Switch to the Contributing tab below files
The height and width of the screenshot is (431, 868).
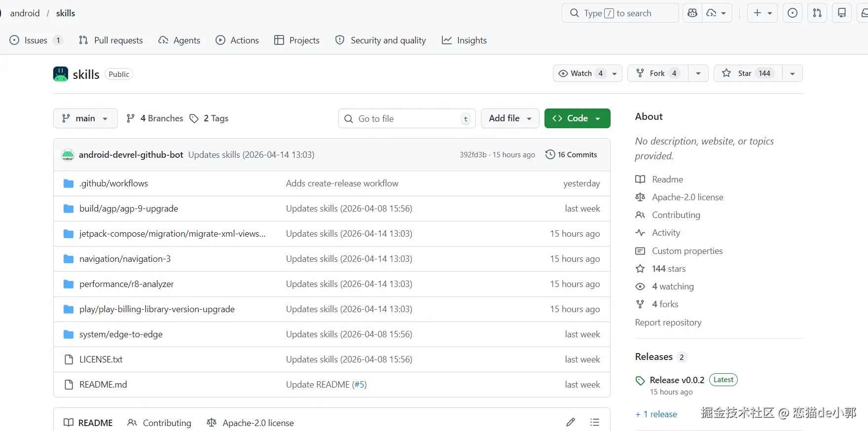pyautogui.click(x=159, y=423)
